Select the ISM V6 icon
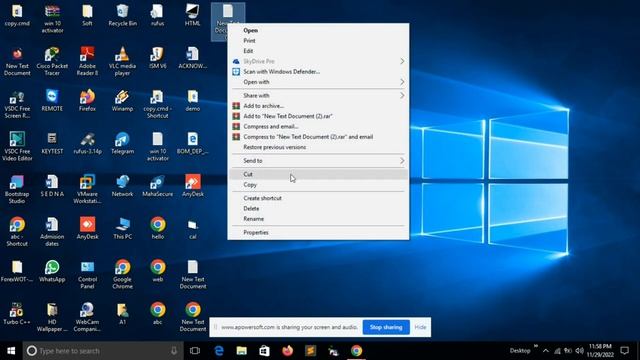The height and width of the screenshot is (360, 640). pos(158,58)
